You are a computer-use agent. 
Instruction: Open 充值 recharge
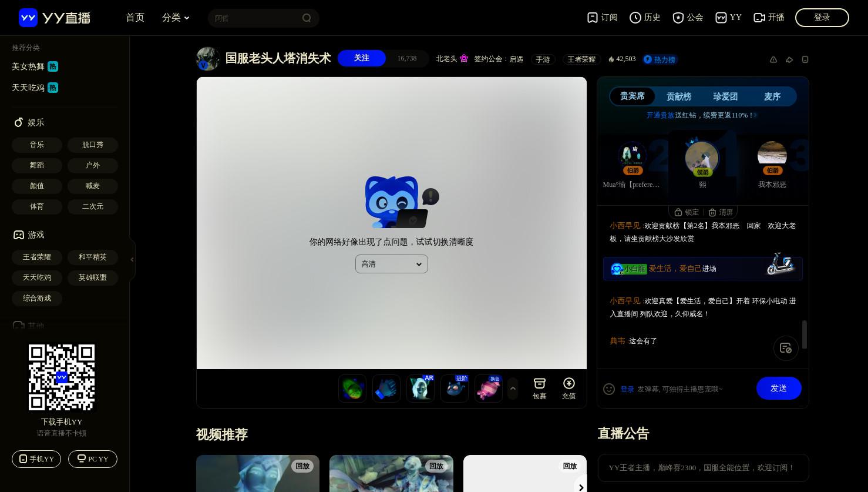coord(568,389)
